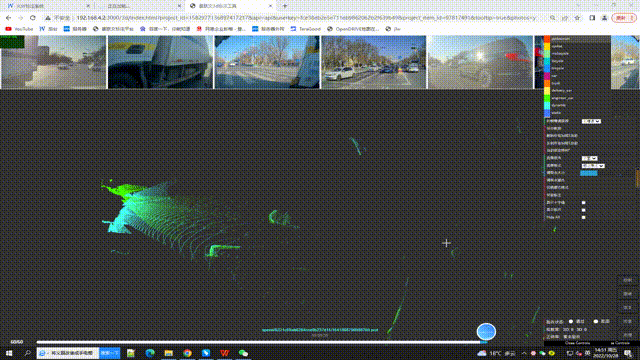Open WeChat from the taskbar

pyautogui.click(x=243, y=353)
